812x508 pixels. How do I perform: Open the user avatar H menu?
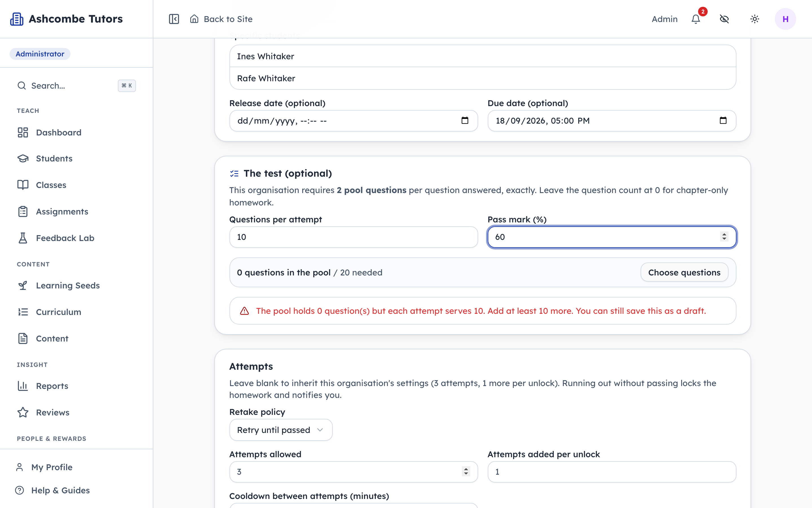click(785, 19)
